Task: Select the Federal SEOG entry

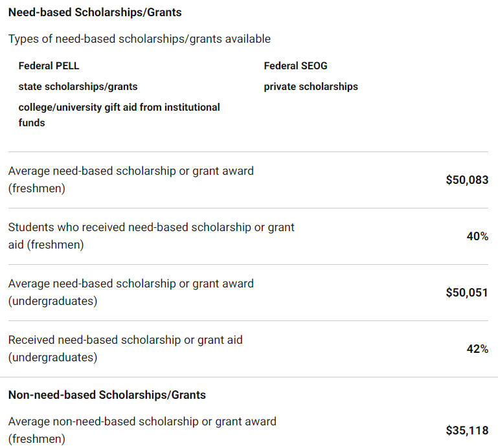Action: click(295, 66)
